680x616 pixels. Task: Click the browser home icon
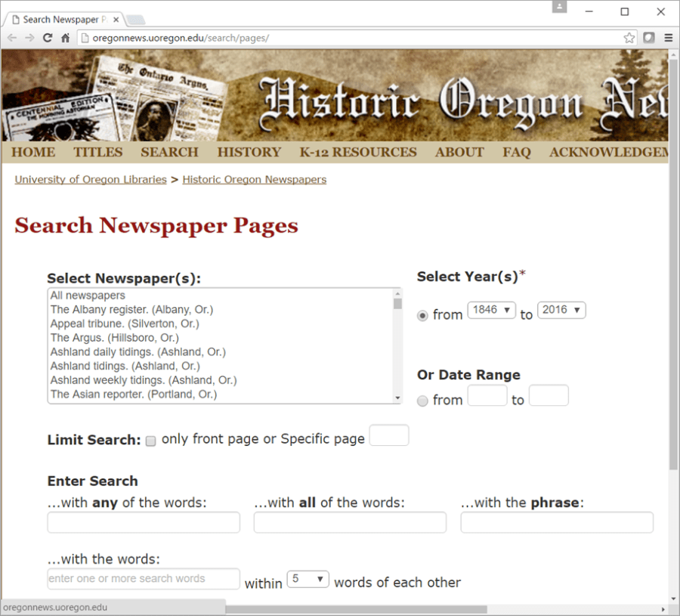66,38
